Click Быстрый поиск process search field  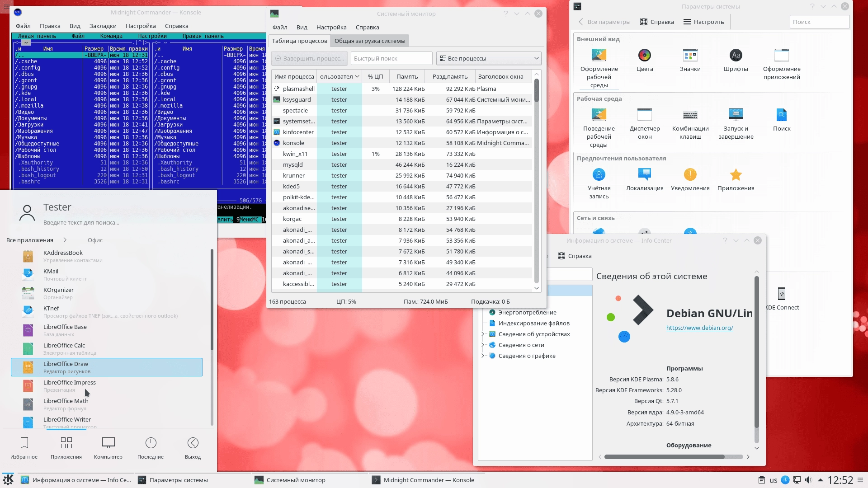pos(392,58)
